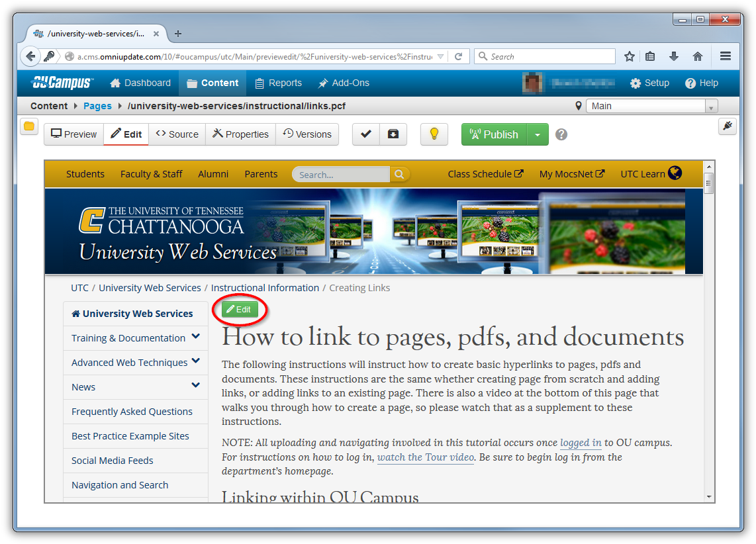
Task: Open the Versions tab
Action: (307, 134)
